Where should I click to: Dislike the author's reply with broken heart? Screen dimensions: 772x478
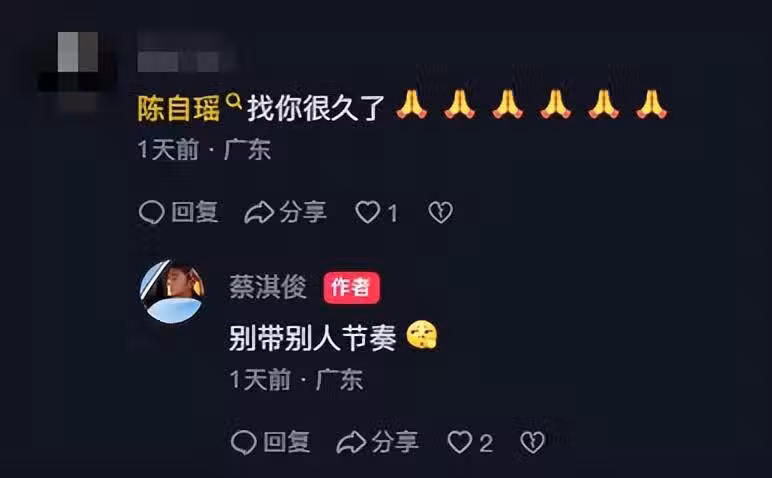[x=532, y=442]
